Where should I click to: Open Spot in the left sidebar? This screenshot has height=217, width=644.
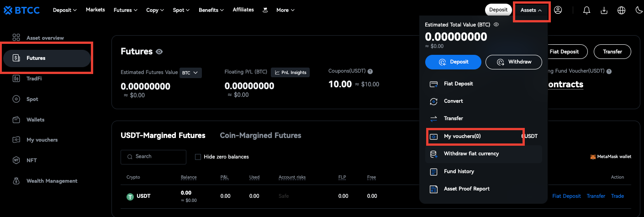click(32, 99)
